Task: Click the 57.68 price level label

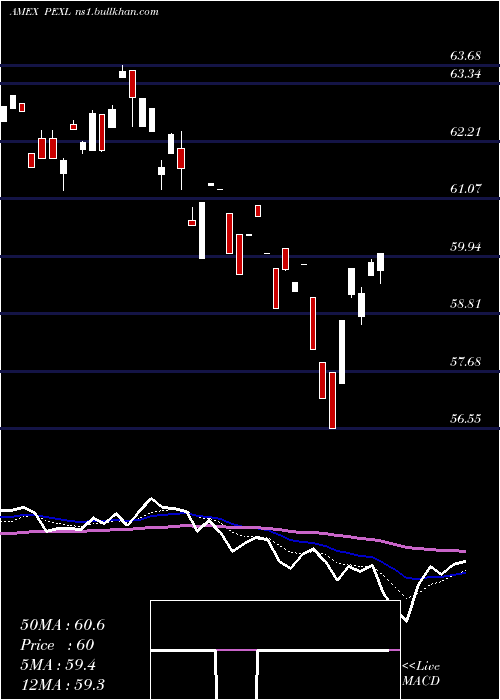Action: click(x=466, y=362)
